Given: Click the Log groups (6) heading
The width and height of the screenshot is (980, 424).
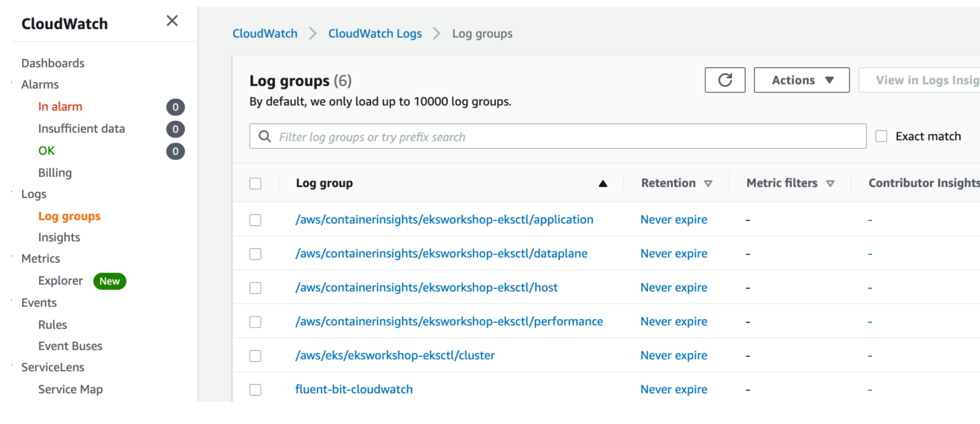Looking at the screenshot, I should coord(301,80).
